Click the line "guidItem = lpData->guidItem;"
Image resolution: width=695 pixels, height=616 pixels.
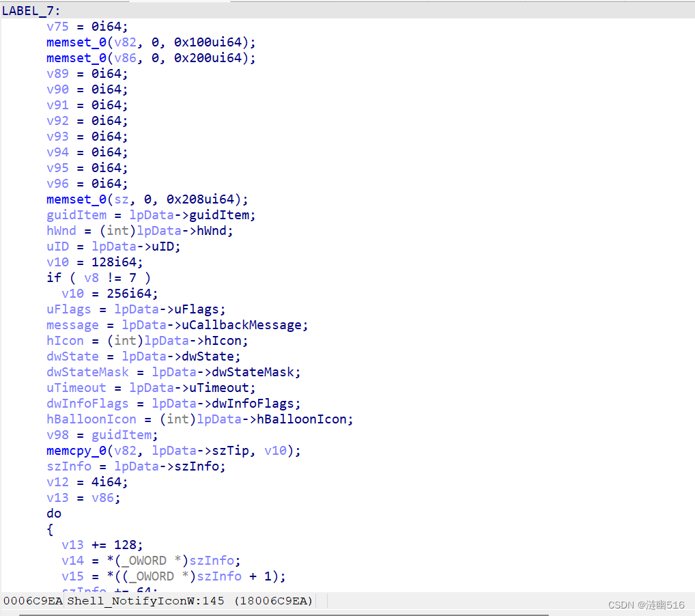[151, 216]
